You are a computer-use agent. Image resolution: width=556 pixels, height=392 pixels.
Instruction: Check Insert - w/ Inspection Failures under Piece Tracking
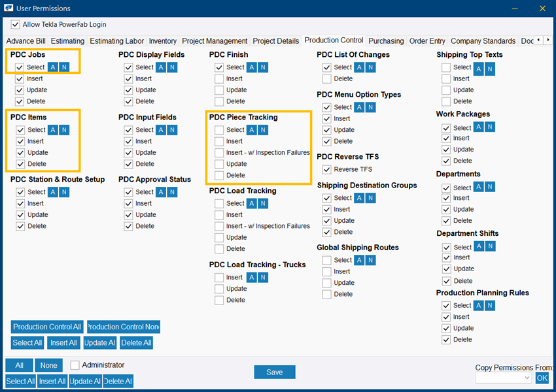pos(219,153)
